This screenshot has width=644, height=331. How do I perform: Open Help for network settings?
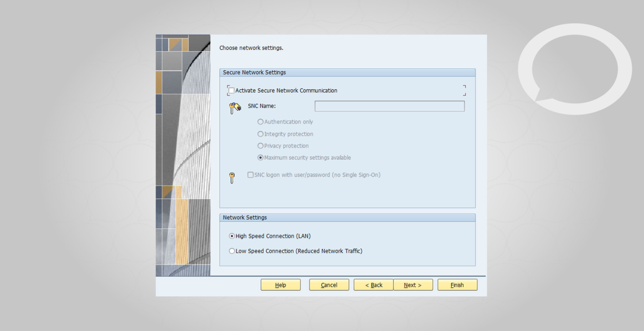tap(280, 285)
